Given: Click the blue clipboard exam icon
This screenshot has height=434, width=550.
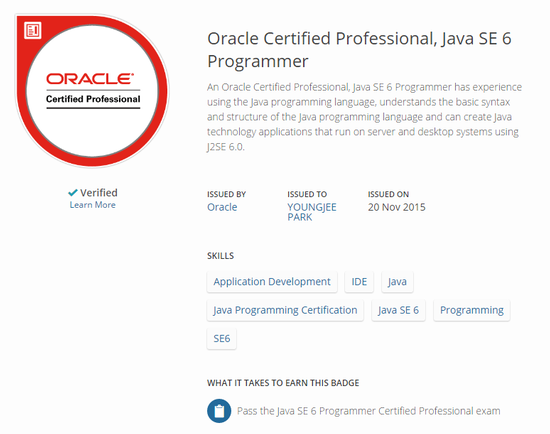Looking at the screenshot, I should tap(219, 411).
